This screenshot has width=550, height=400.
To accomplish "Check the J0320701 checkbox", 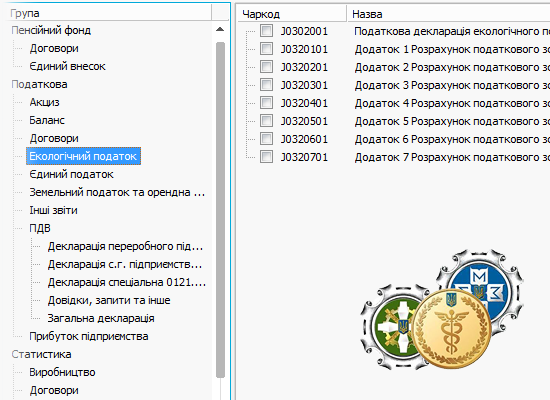I will [266, 156].
